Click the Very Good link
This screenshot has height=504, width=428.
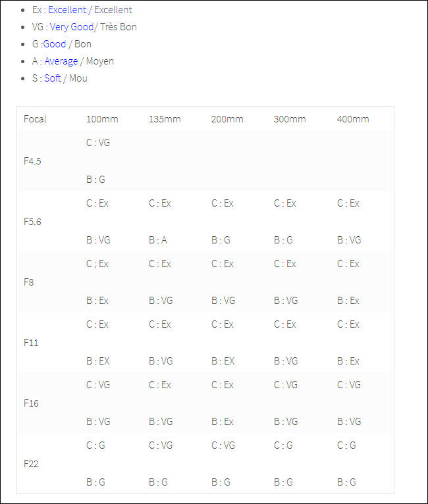72,27
